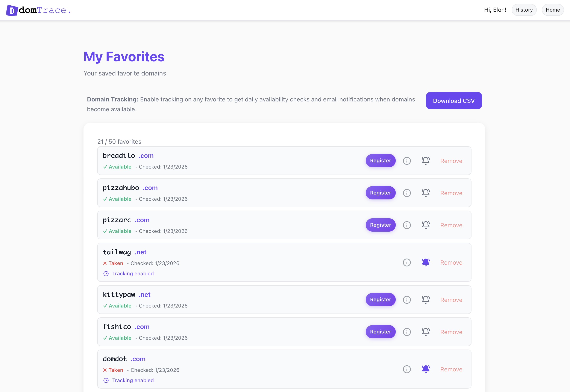Remove pizzarc.com from favorites
This screenshot has height=392, width=570.
click(451, 225)
